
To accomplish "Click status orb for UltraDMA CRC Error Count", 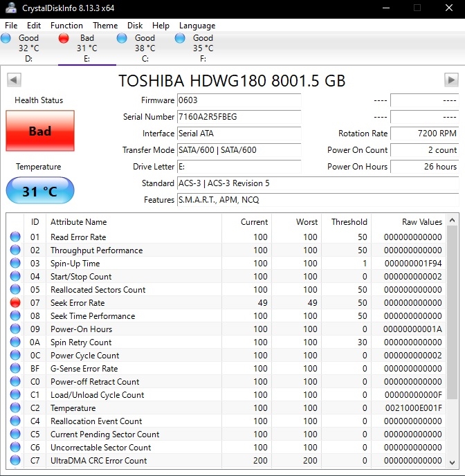I will pyautogui.click(x=15, y=461).
